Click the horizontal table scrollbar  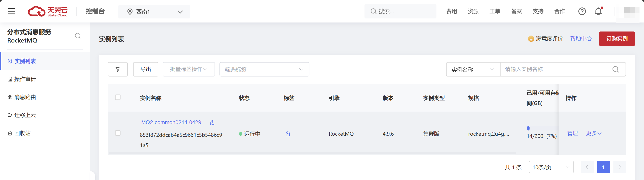[x=313, y=153]
